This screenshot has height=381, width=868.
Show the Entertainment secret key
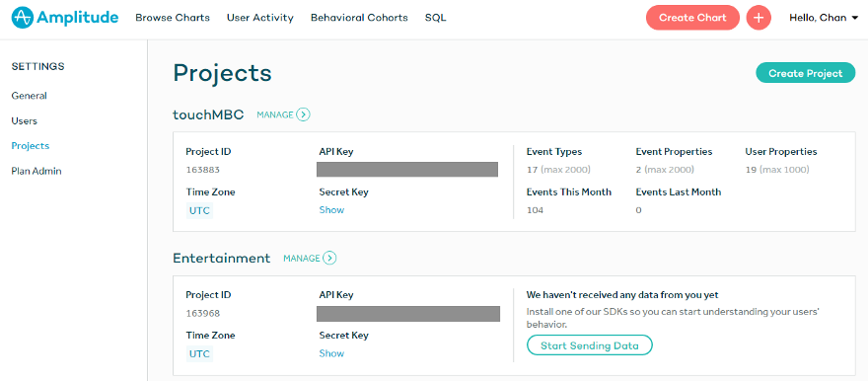tap(331, 353)
